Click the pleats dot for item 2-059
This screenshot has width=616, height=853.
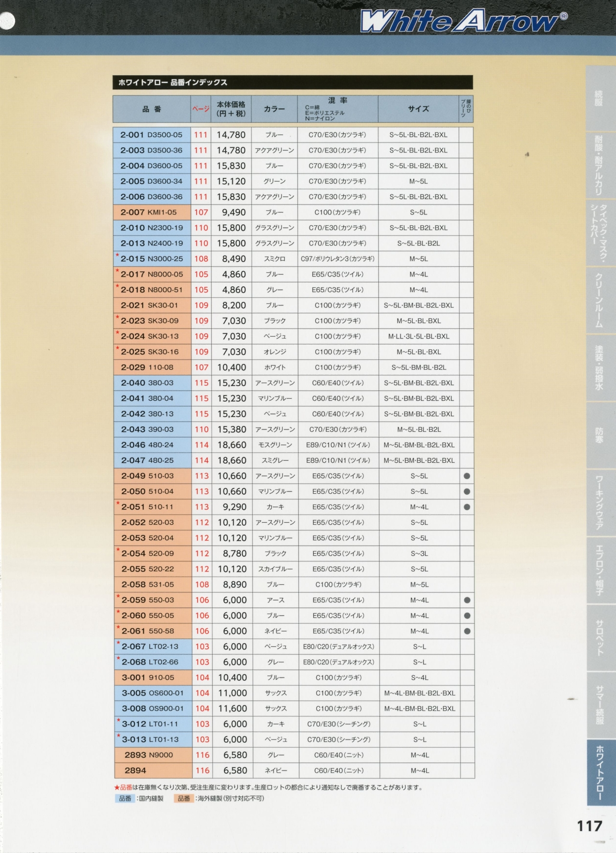coord(467,600)
